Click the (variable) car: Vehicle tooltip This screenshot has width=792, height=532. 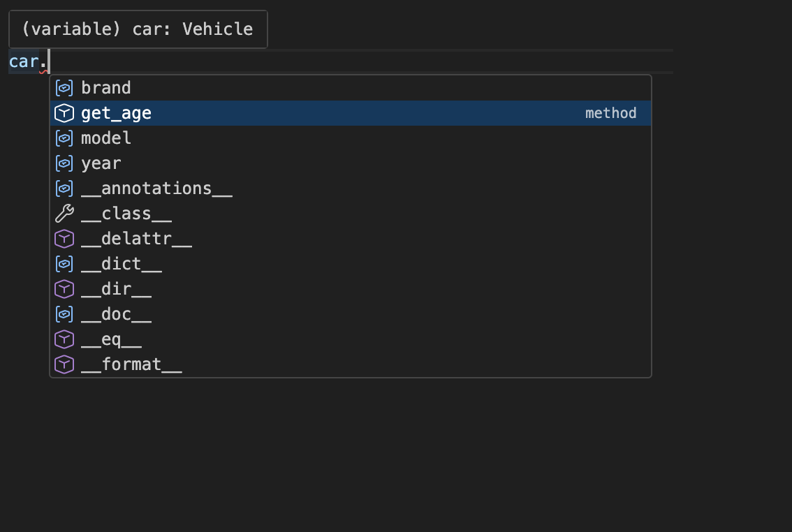point(138,29)
